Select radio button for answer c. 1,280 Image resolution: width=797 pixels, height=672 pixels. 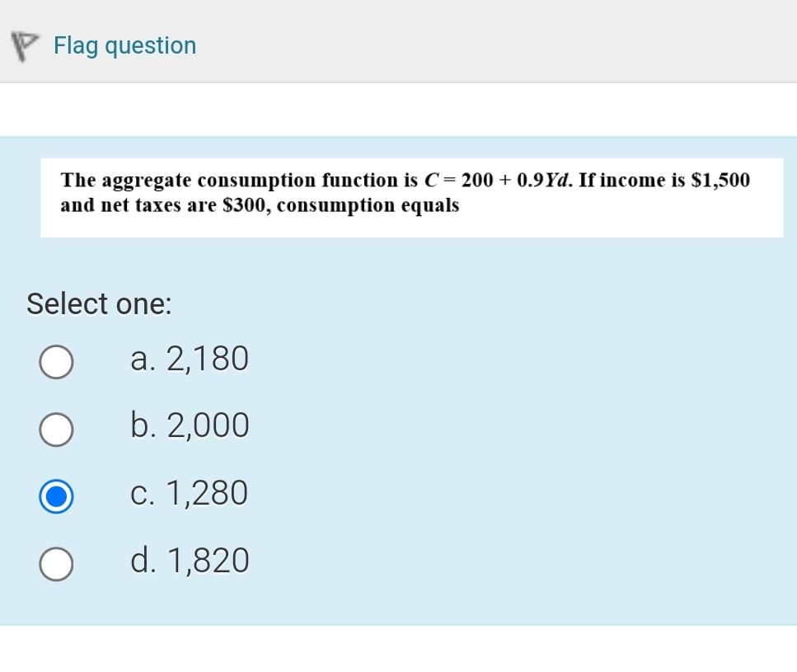click(x=56, y=496)
